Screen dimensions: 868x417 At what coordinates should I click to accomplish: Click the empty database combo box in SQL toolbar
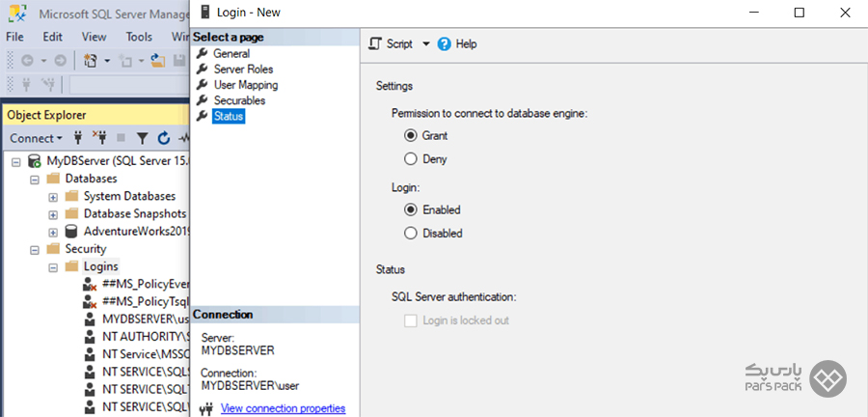(129, 85)
